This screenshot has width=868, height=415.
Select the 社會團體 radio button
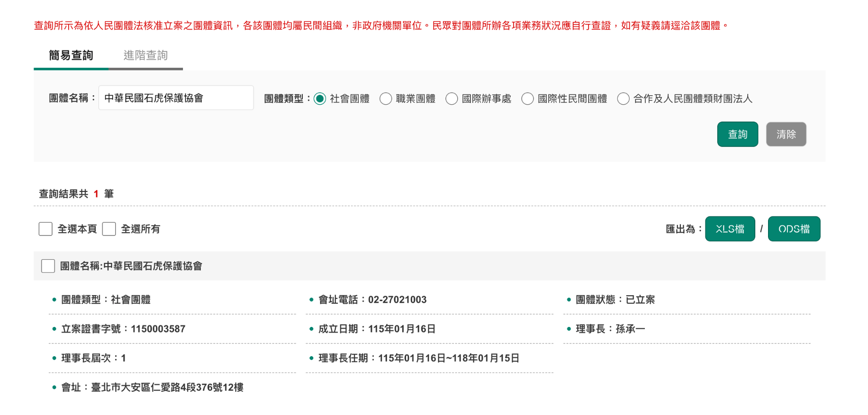[320, 99]
